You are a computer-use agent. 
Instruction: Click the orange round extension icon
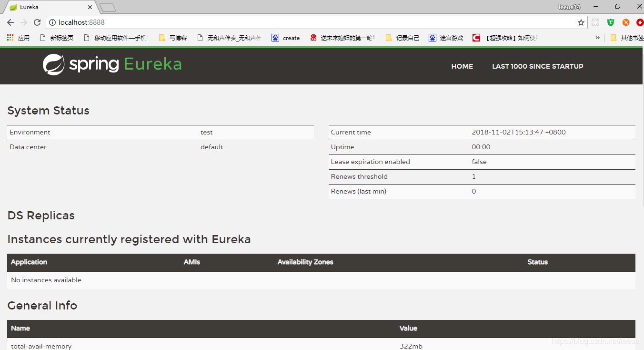coord(626,22)
